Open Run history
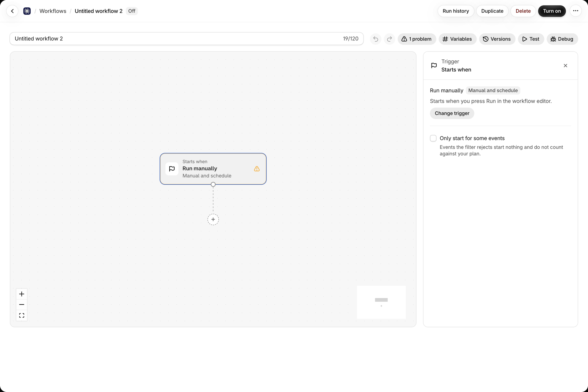Screen dimensions: 588x392 click(455, 11)
